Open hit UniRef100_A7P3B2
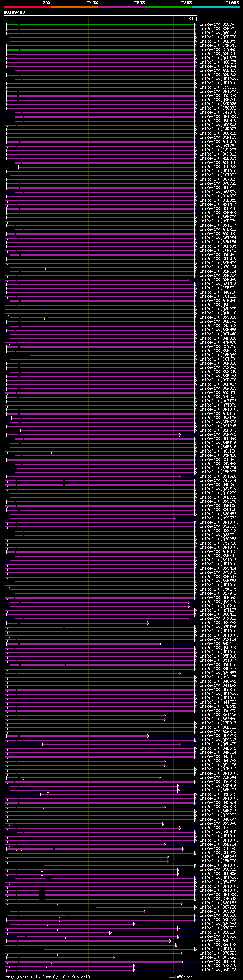243x980 pixels. point(218,552)
